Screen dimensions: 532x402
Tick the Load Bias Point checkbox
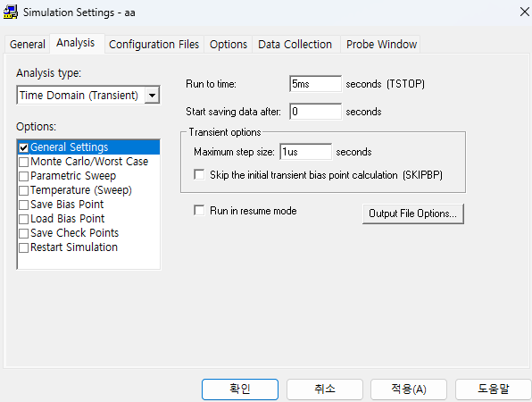tap(24, 219)
